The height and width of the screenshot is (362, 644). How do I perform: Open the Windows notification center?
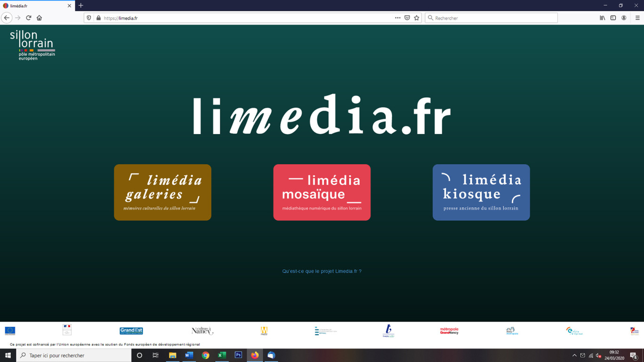pos(634,355)
